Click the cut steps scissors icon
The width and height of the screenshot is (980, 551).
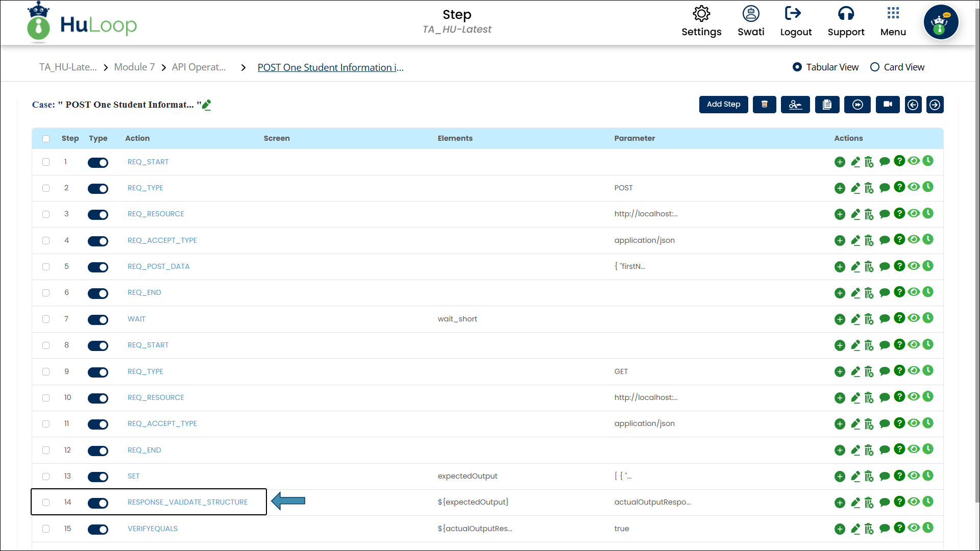pyautogui.click(x=795, y=105)
